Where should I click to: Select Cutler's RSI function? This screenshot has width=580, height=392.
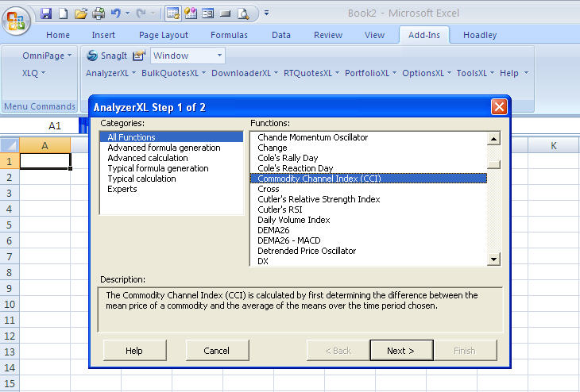pos(369,209)
